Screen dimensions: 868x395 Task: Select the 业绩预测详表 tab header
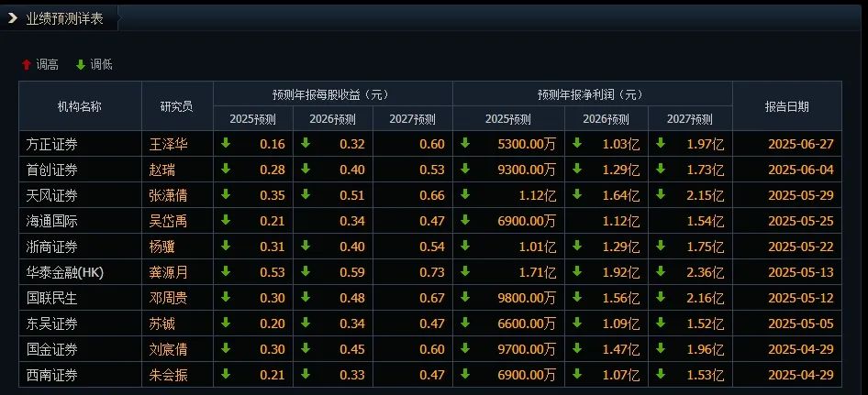click(64, 19)
